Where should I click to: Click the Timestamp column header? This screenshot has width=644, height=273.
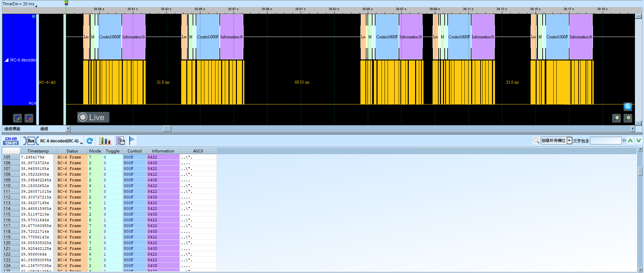click(38, 151)
